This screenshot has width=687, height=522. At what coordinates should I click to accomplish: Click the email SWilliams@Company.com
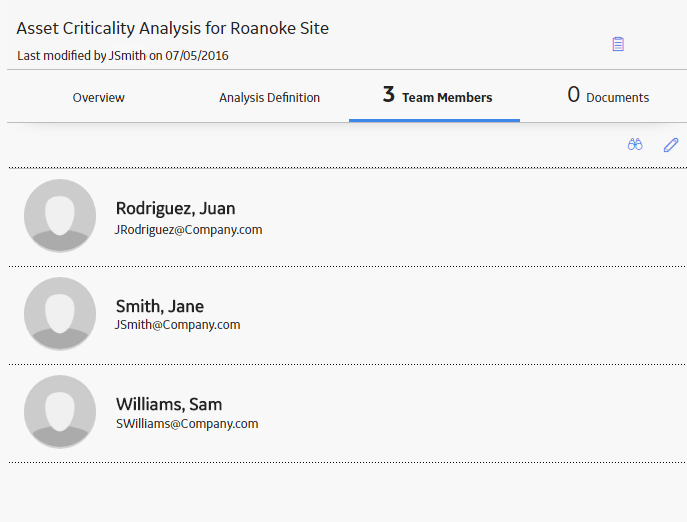point(187,424)
